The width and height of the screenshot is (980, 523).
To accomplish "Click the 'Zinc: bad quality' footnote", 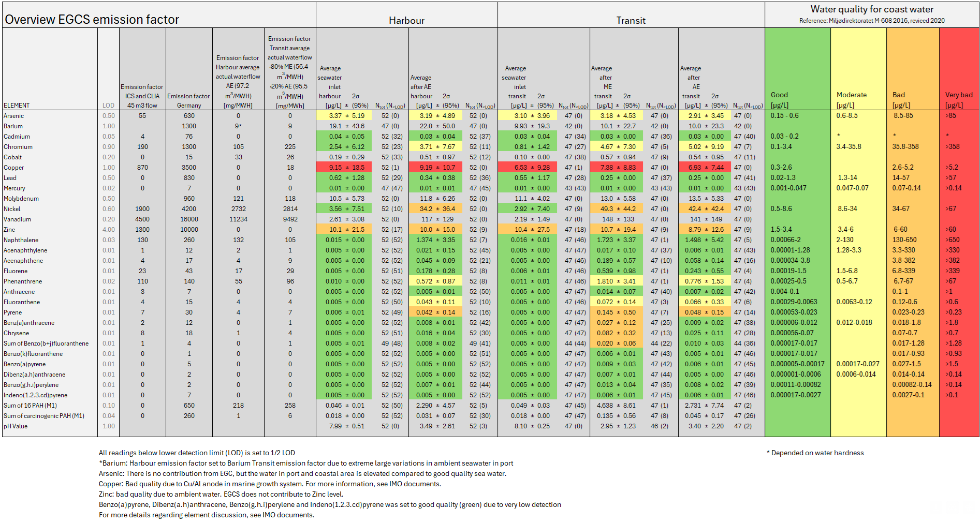I will pyautogui.click(x=221, y=495).
